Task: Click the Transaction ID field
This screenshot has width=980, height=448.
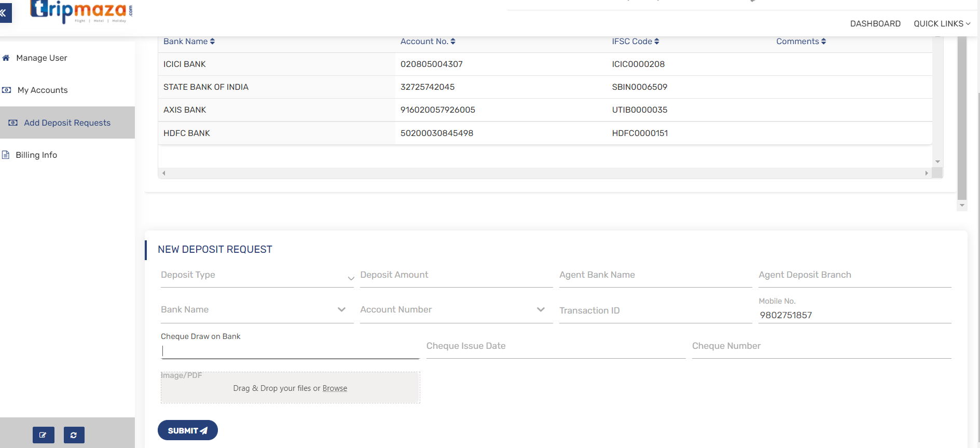Action: click(655, 311)
